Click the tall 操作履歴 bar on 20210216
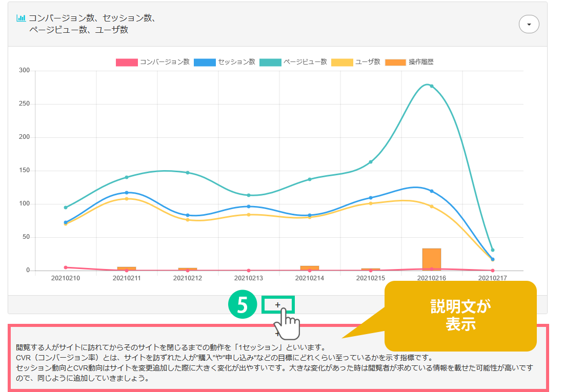 coord(431,259)
